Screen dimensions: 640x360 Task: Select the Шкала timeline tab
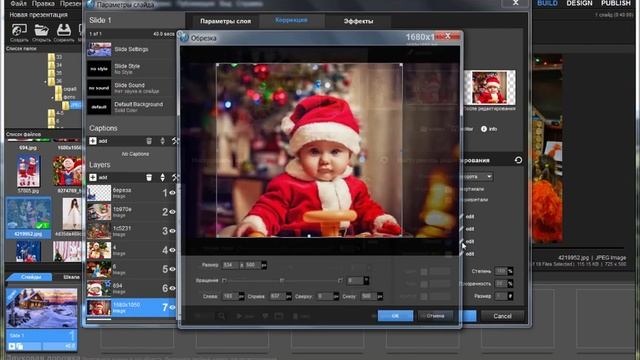72,277
